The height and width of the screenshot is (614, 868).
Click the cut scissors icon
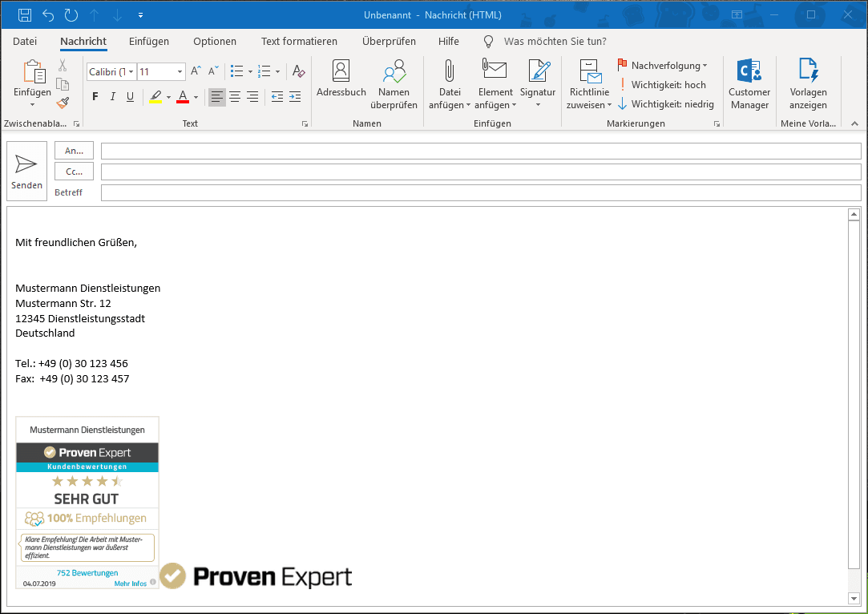pos(63,66)
